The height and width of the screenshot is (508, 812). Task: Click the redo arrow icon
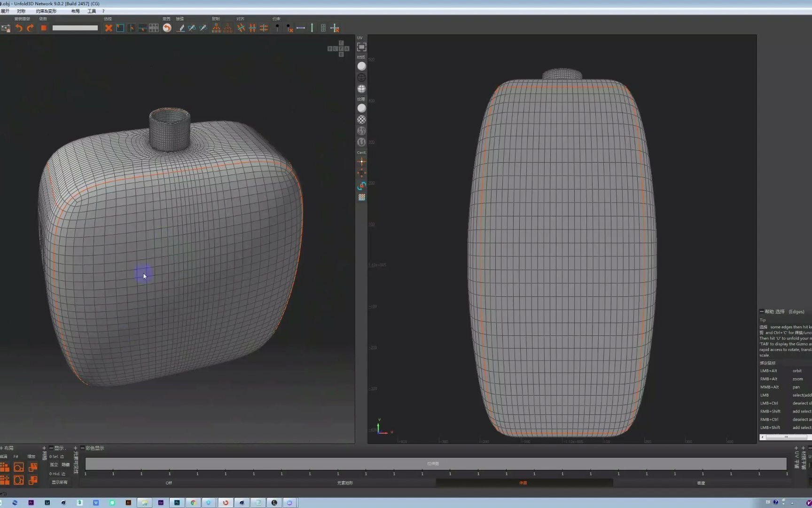click(30, 28)
